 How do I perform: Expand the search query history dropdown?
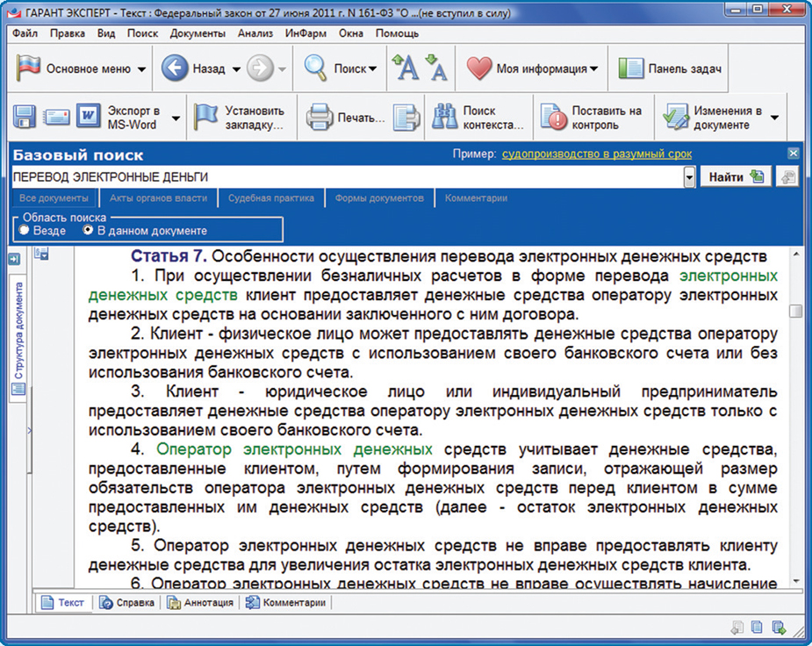pos(689,177)
